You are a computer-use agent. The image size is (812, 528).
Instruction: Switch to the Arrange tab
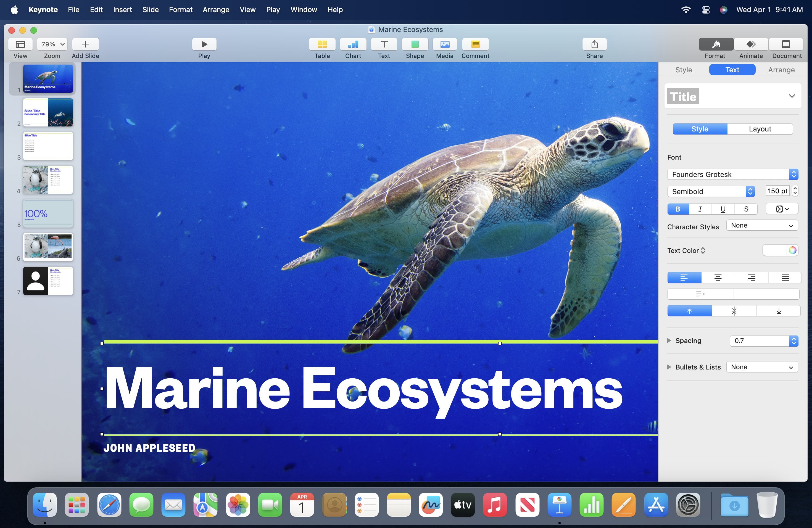click(781, 70)
